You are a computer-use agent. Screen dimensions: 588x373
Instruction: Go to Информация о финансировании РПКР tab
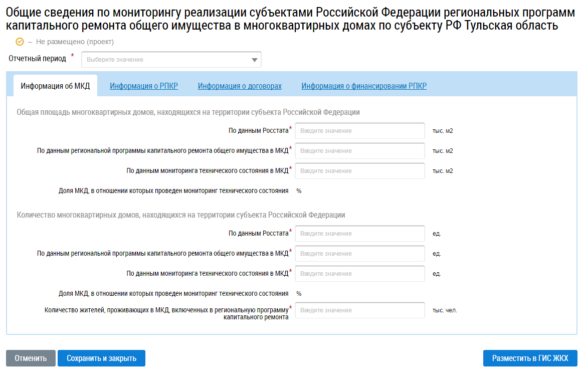tap(364, 86)
